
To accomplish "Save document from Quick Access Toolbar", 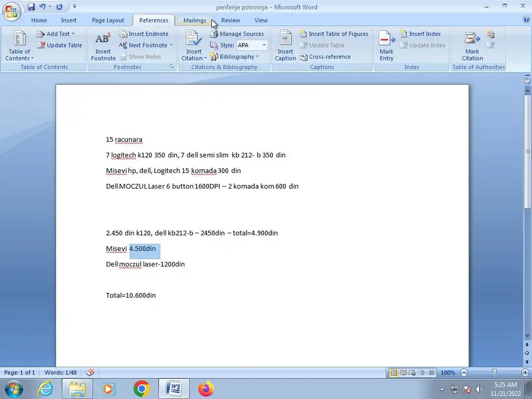I will click(31, 7).
